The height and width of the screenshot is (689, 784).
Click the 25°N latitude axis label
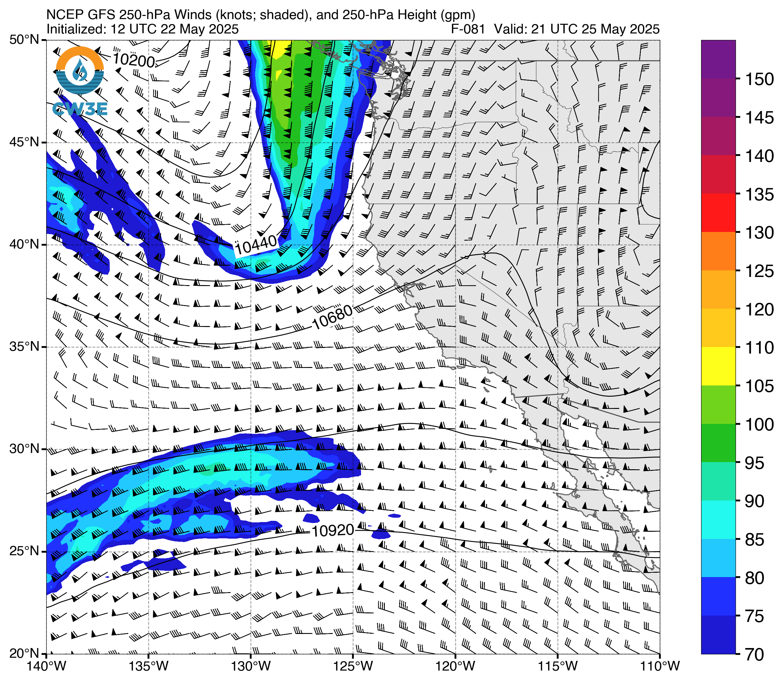(x=24, y=551)
